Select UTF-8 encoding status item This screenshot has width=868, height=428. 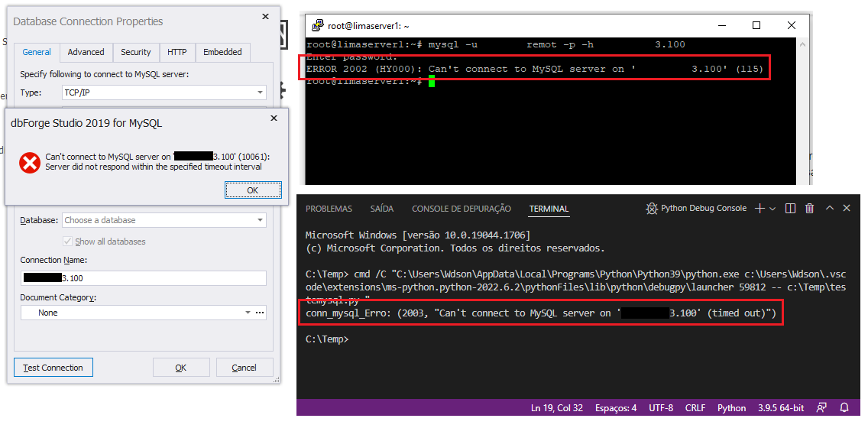coord(661,408)
